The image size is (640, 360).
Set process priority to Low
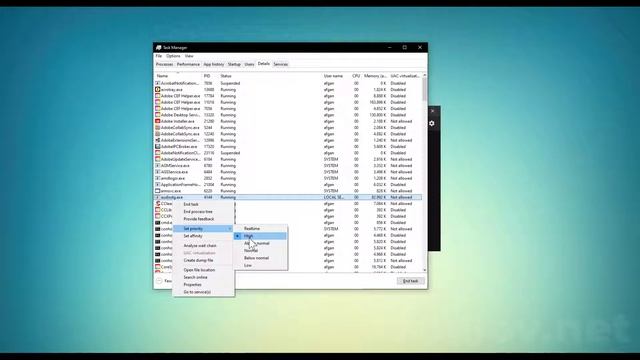click(260, 265)
